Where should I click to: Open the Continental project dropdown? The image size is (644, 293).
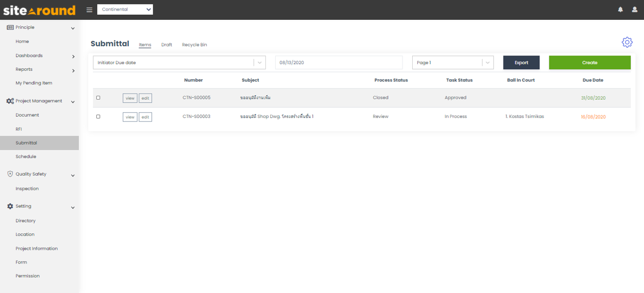[x=125, y=9]
